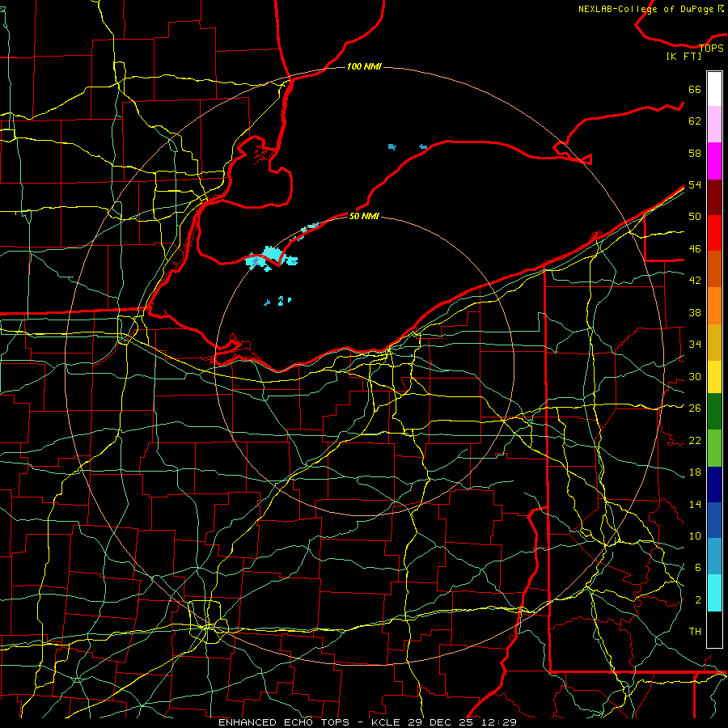This screenshot has height=728, width=728.
Task: Click the legend value 42
Action: point(695,281)
